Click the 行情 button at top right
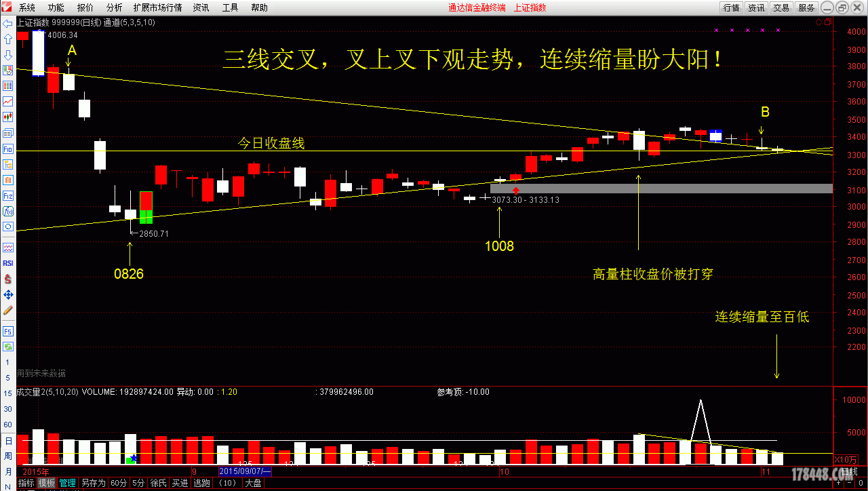Viewport: 868px width, 491px height. (x=731, y=8)
